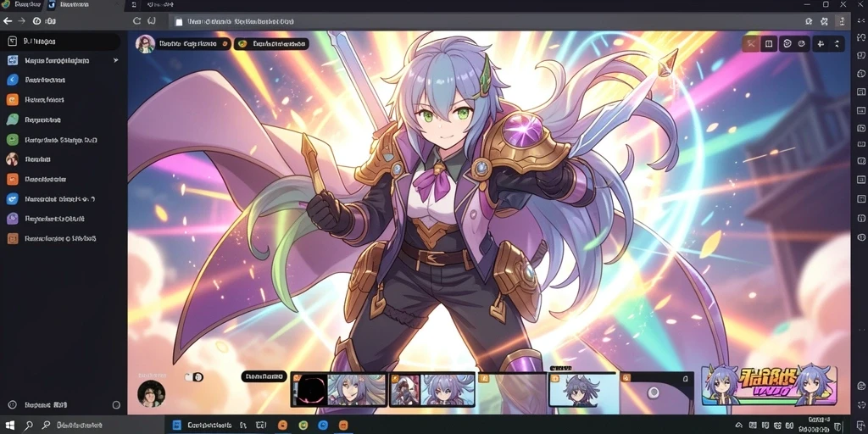Click the Windows Start button
Image resolution: width=868 pixels, height=434 pixels.
(10, 426)
